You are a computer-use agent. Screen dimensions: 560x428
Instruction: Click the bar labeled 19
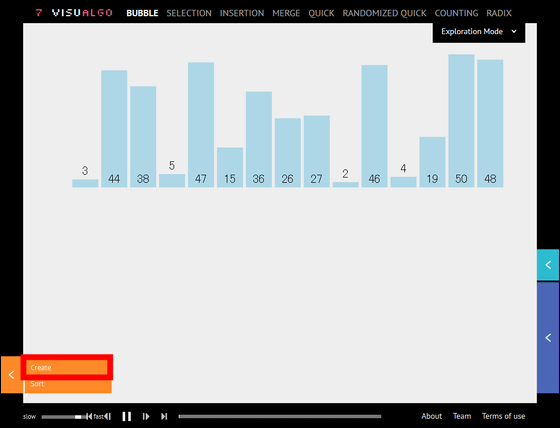(x=432, y=162)
